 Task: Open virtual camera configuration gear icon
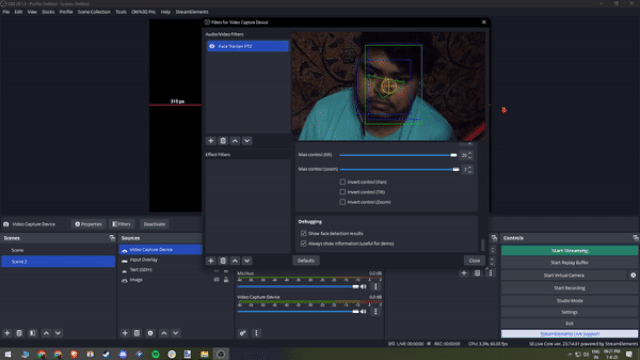[633, 275]
